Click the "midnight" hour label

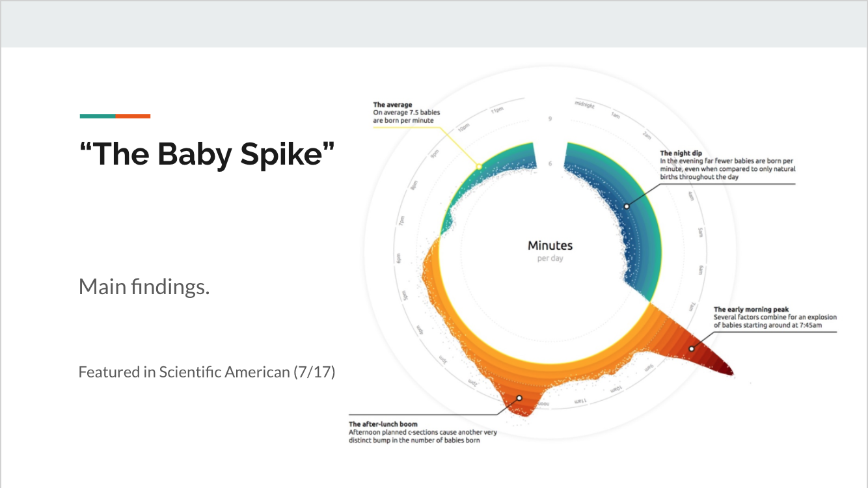click(584, 105)
